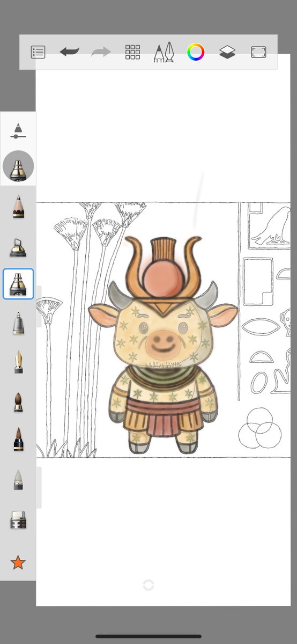Image resolution: width=297 pixels, height=644 pixels.
Task: Open the tools grid panel
Action: pos(132,52)
